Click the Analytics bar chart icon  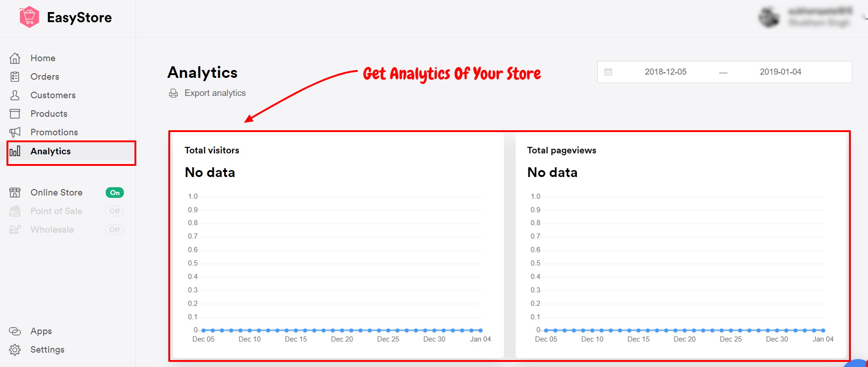pyautogui.click(x=15, y=151)
